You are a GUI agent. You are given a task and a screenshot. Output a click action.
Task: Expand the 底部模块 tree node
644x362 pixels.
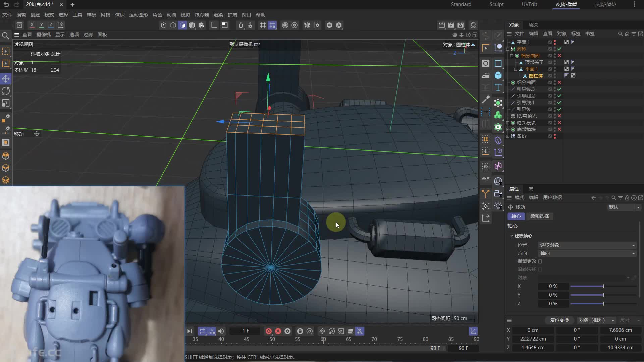pyautogui.click(x=508, y=129)
